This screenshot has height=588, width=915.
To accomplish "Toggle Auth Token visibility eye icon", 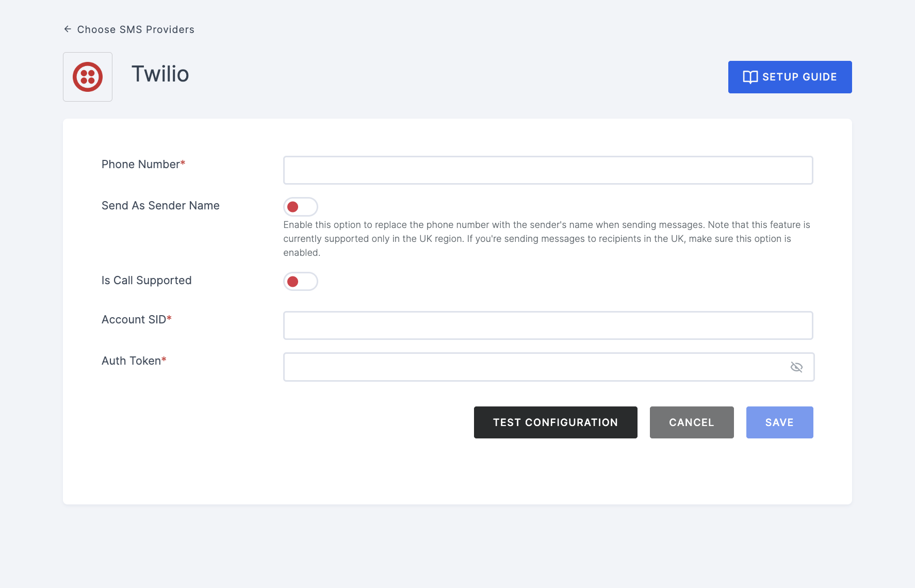I will 796,367.
